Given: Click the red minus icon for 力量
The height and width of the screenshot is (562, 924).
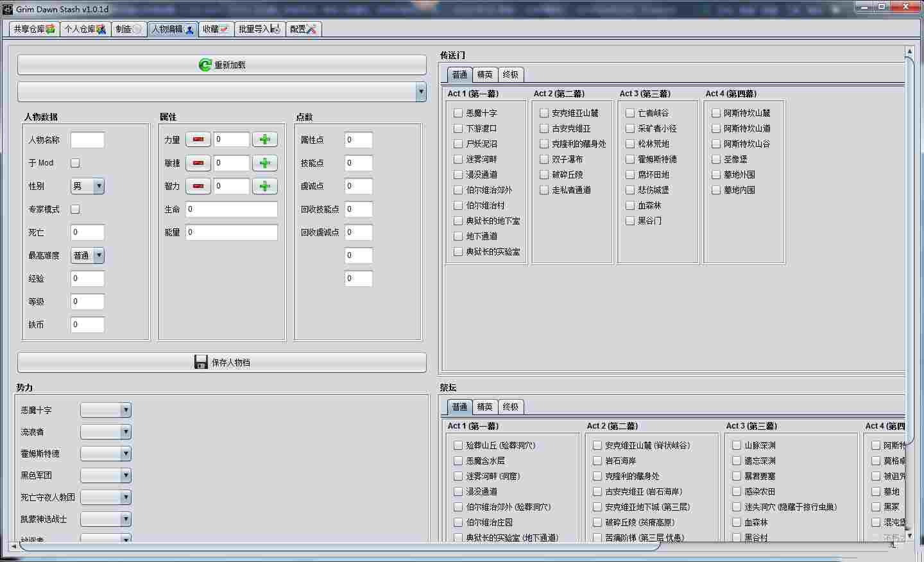Looking at the screenshot, I should (198, 140).
